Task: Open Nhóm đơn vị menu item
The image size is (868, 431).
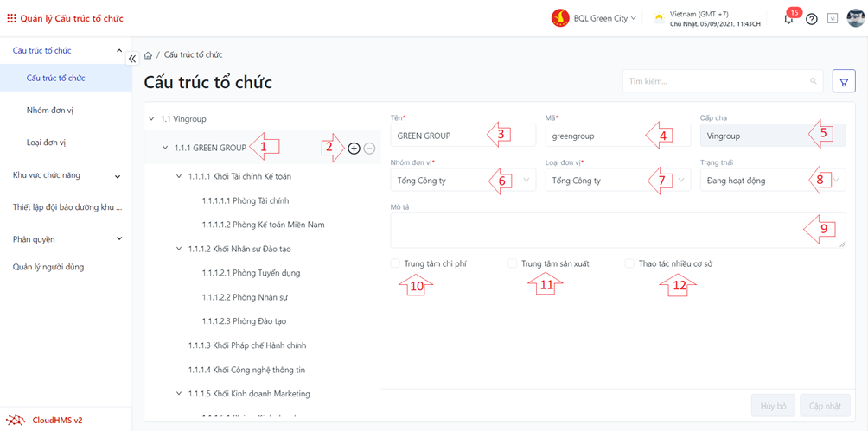Action: pyautogui.click(x=52, y=111)
